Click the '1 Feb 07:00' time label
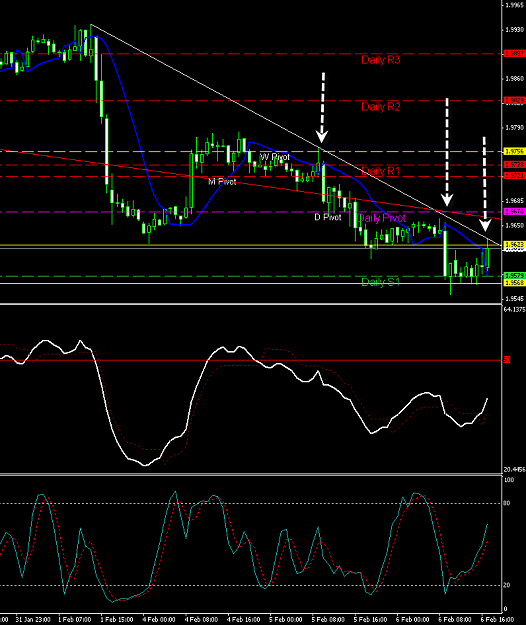526x625 pixels. point(75,620)
